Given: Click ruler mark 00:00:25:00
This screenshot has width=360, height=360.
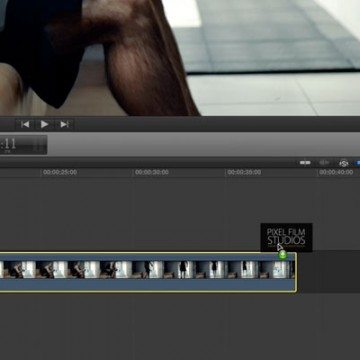Looking at the screenshot, I should point(60,172).
